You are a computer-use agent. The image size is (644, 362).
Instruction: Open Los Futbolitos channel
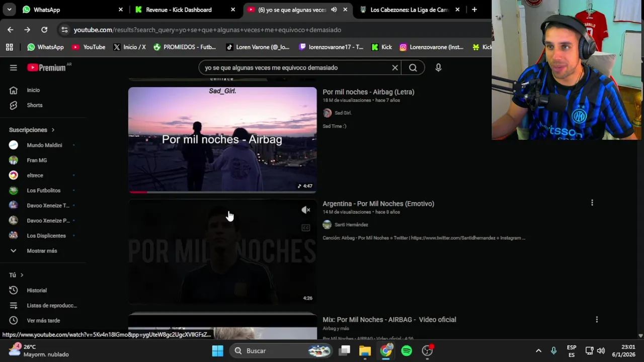click(x=43, y=190)
